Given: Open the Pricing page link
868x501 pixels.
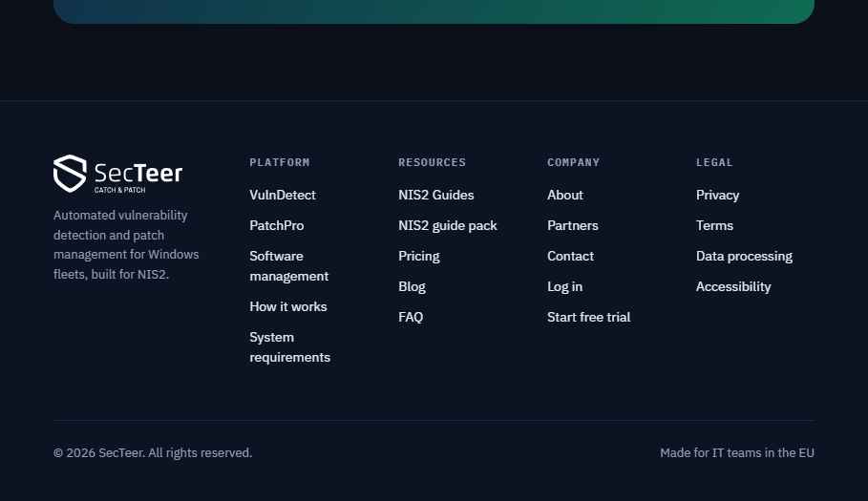Looking at the screenshot, I should [x=418, y=256].
